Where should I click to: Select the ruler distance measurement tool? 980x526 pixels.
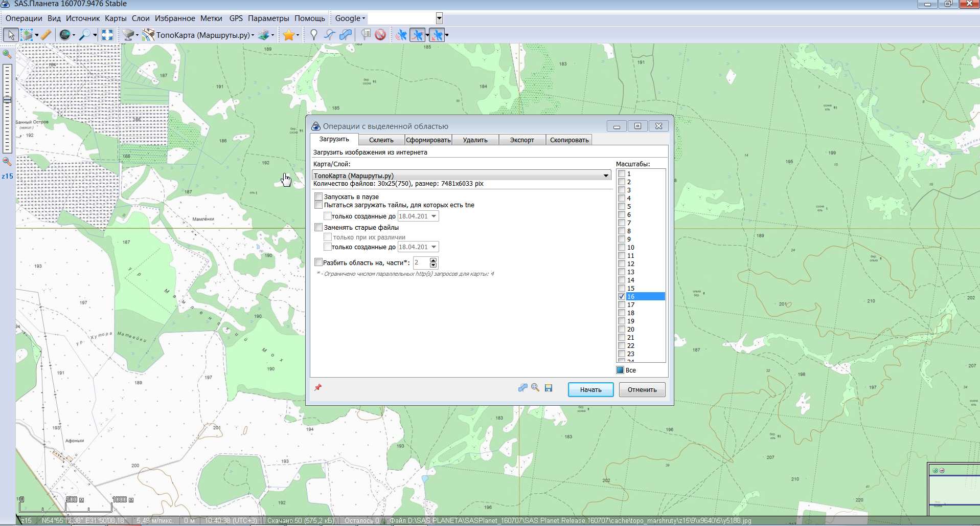(46, 35)
